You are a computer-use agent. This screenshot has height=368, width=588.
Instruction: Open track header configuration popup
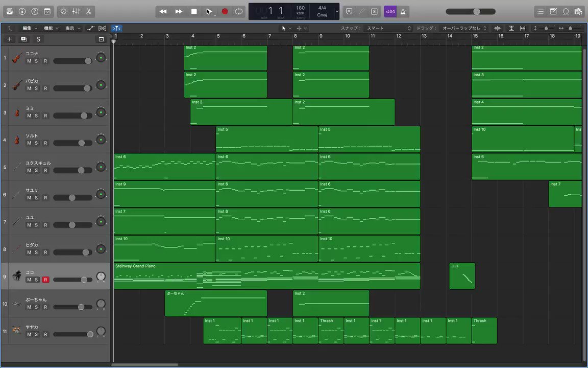coord(101,39)
